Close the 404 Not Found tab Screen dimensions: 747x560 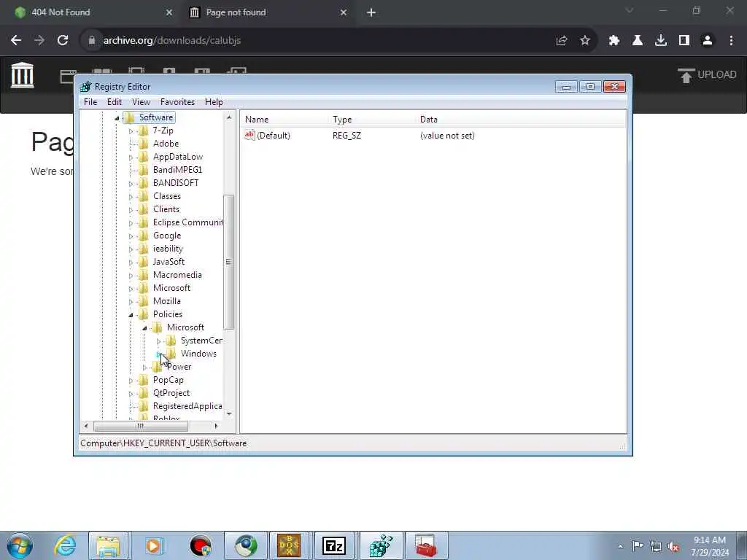[x=169, y=13]
